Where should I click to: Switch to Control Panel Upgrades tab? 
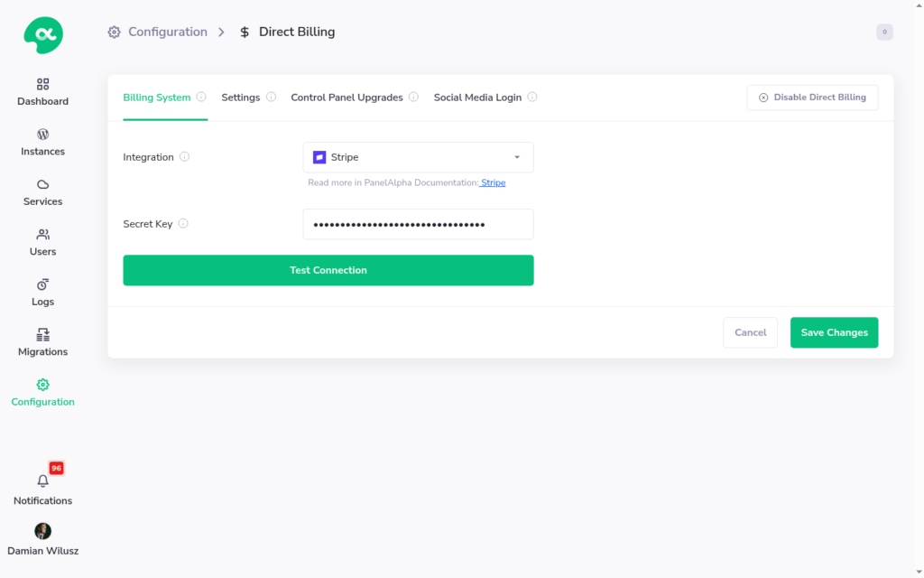[347, 98]
